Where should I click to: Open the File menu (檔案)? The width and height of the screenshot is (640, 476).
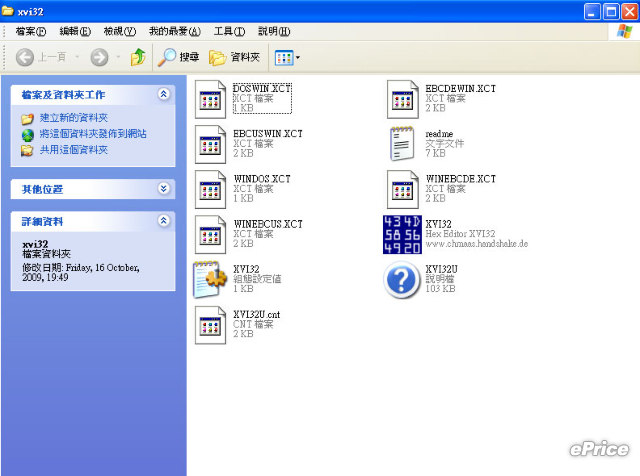coord(31,31)
